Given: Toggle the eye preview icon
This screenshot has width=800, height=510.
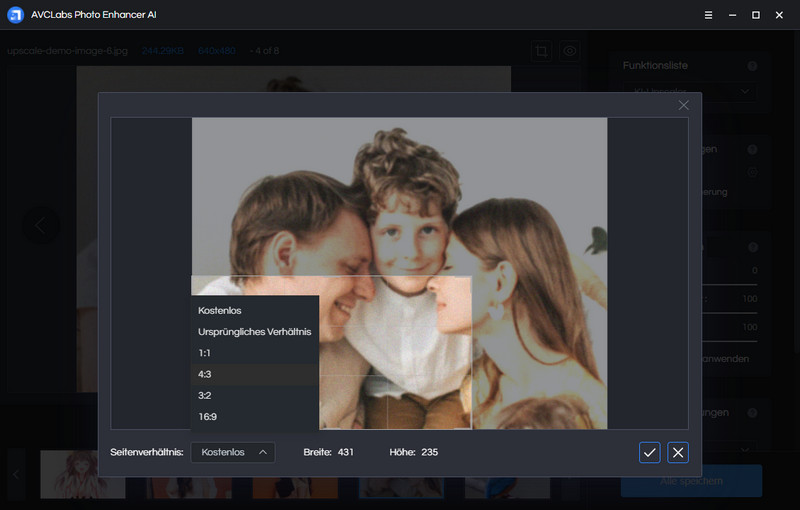Looking at the screenshot, I should [x=570, y=51].
